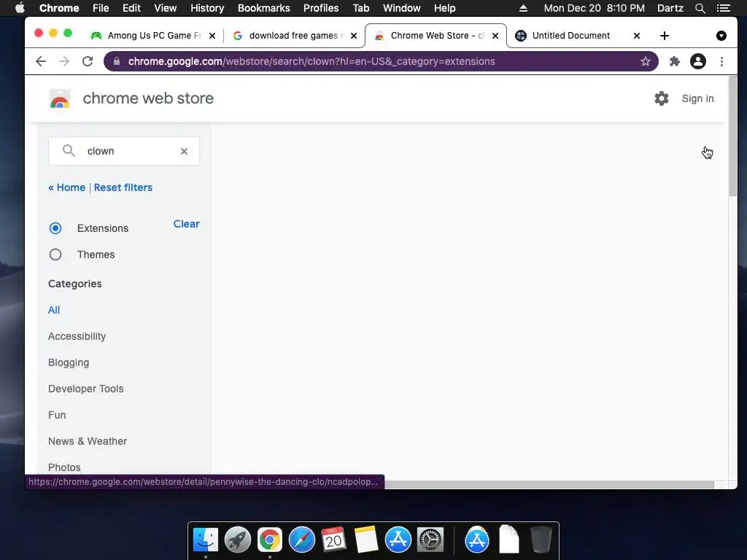Open Control Center list icon in menu bar
Image resolution: width=747 pixels, height=560 pixels.
724,8
